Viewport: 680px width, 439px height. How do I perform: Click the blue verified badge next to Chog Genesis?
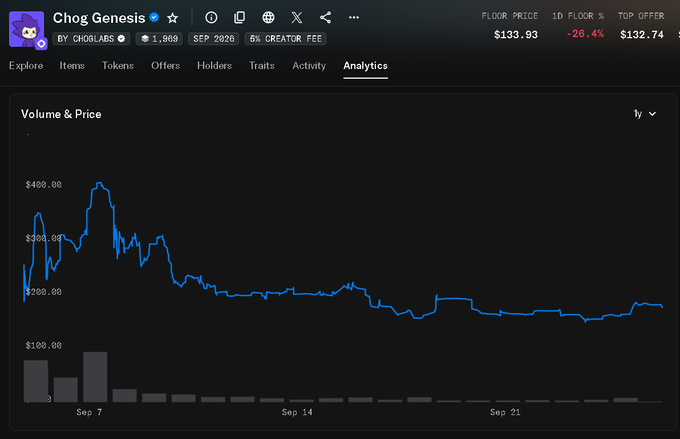click(x=154, y=17)
